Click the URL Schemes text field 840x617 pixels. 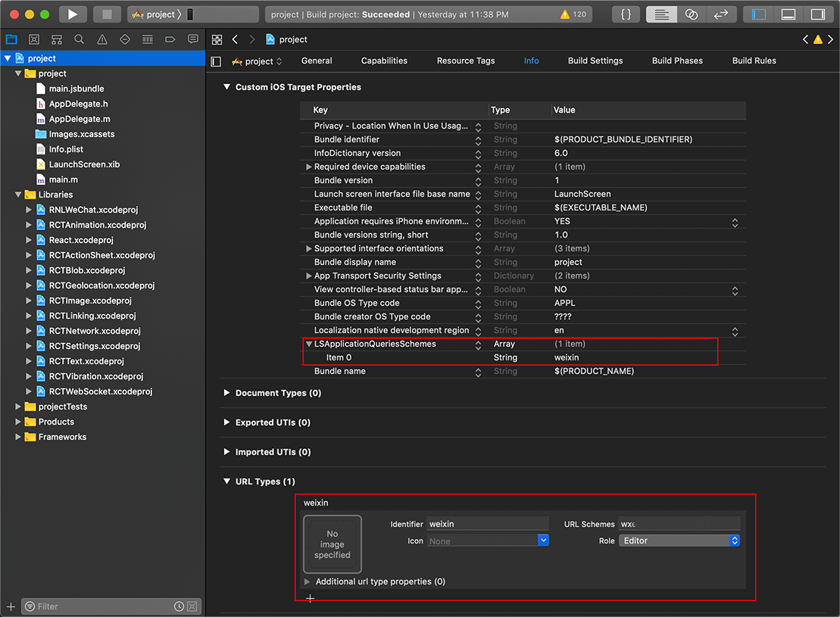(679, 524)
